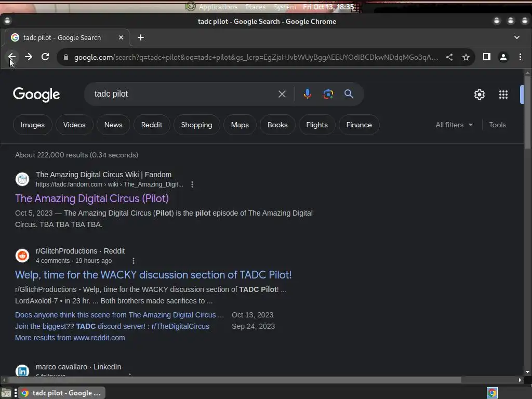Open the Chrome profile menu
This screenshot has width=532, height=399.
pyautogui.click(x=503, y=57)
